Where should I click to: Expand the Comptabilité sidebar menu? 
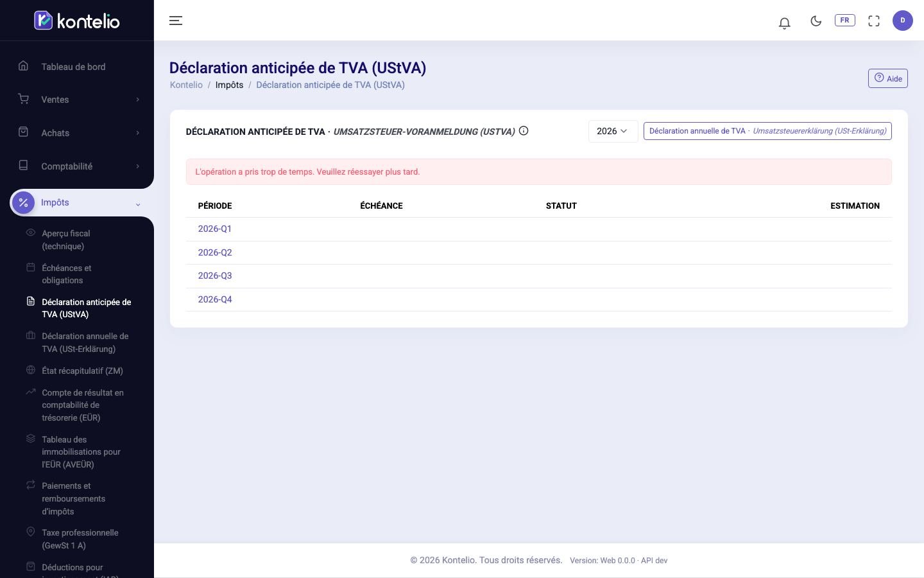coord(77,166)
